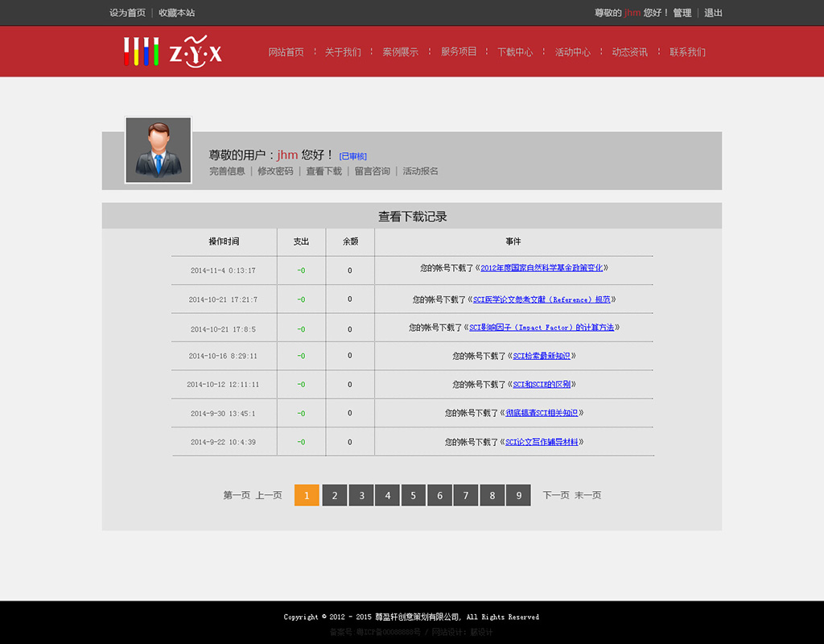Screen dimensions: 824x644
Task: Open the 下载中心 menu
Action: pyautogui.click(x=515, y=52)
